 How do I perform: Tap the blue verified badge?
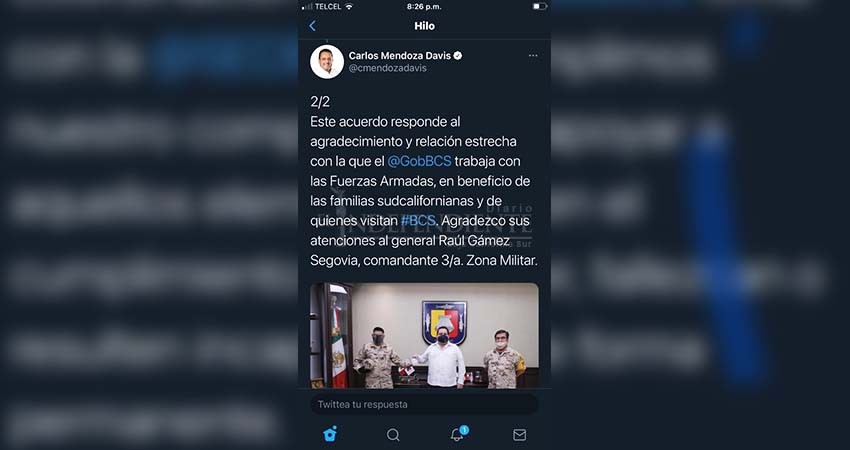tap(458, 55)
